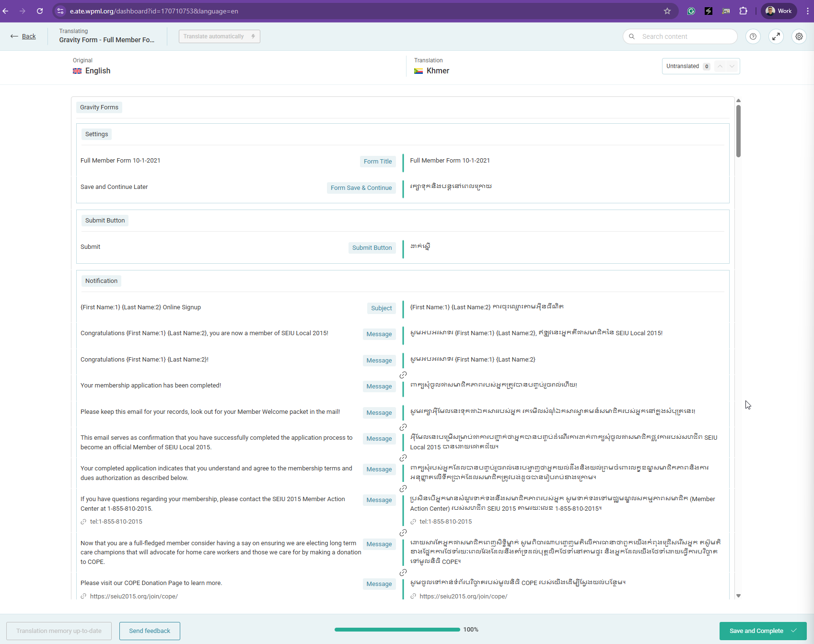Open the original seiu2015.org/join/cope link
The height and width of the screenshot is (644, 814).
coord(134,597)
